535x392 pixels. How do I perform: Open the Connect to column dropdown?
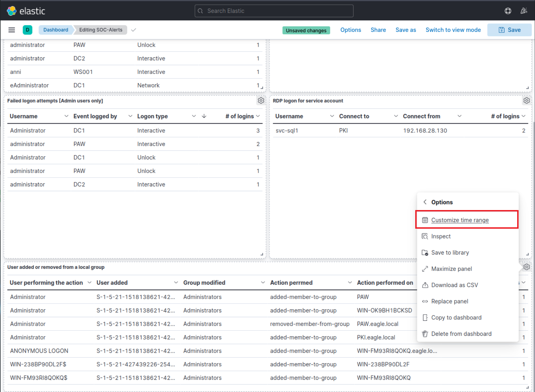(x=396, y=116)
